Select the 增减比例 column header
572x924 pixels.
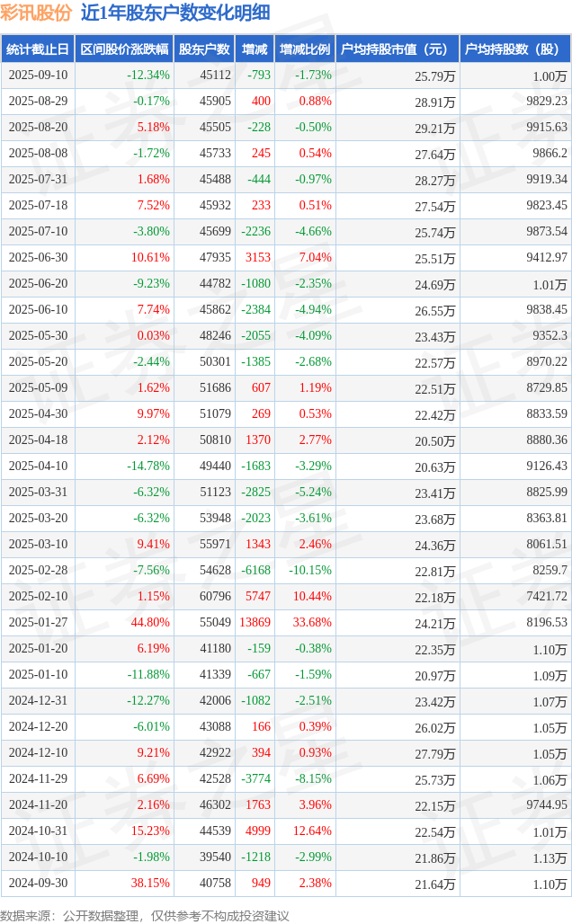(304, 49)
